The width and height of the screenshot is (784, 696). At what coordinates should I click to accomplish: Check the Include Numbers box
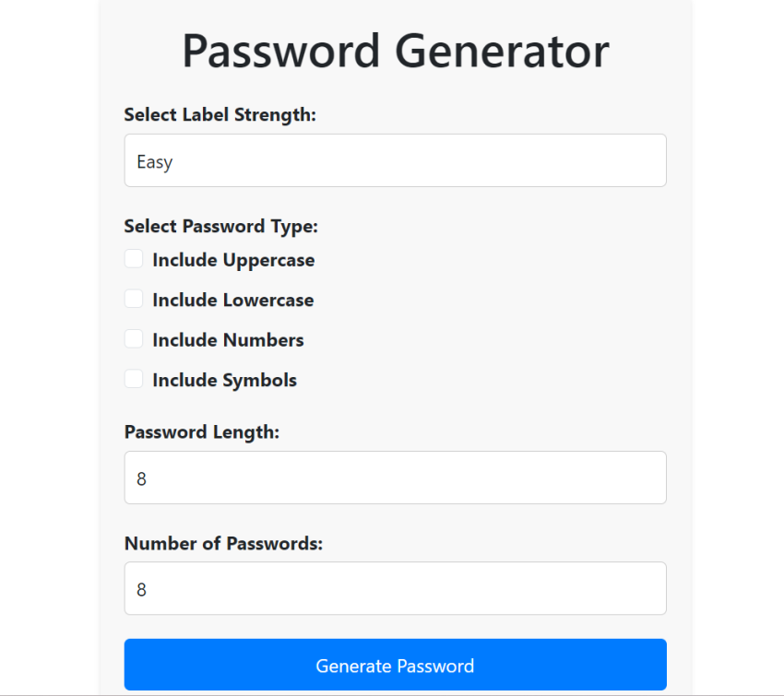click(x=134, y=339)
